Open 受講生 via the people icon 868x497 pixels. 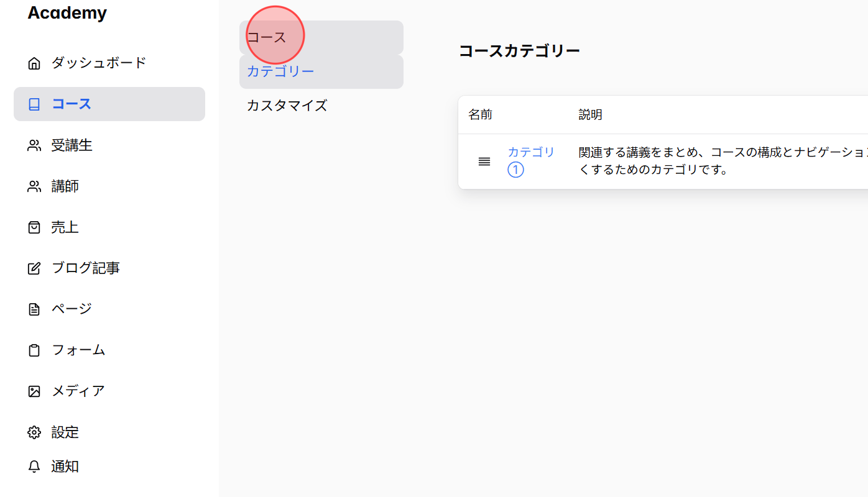[34, 145]
